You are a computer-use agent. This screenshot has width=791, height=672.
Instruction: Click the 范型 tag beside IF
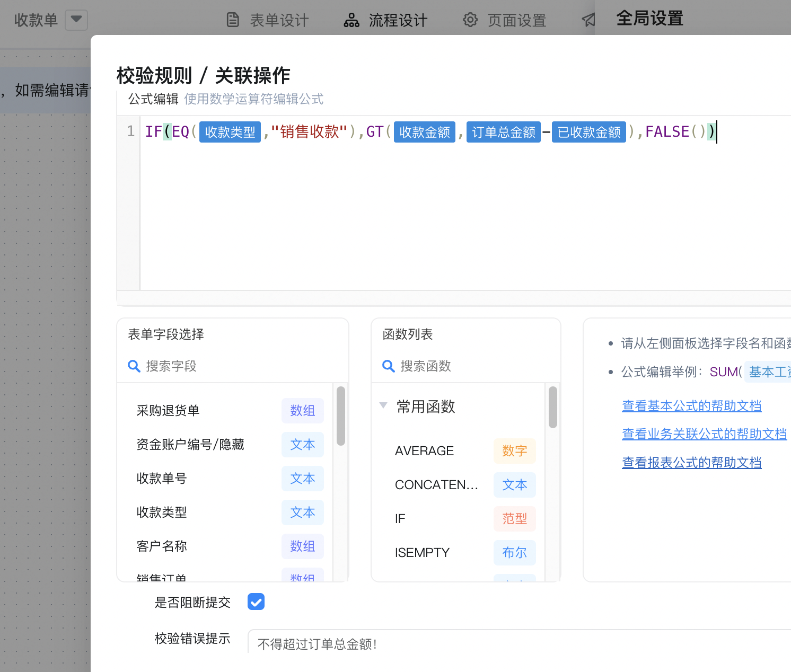515,519
